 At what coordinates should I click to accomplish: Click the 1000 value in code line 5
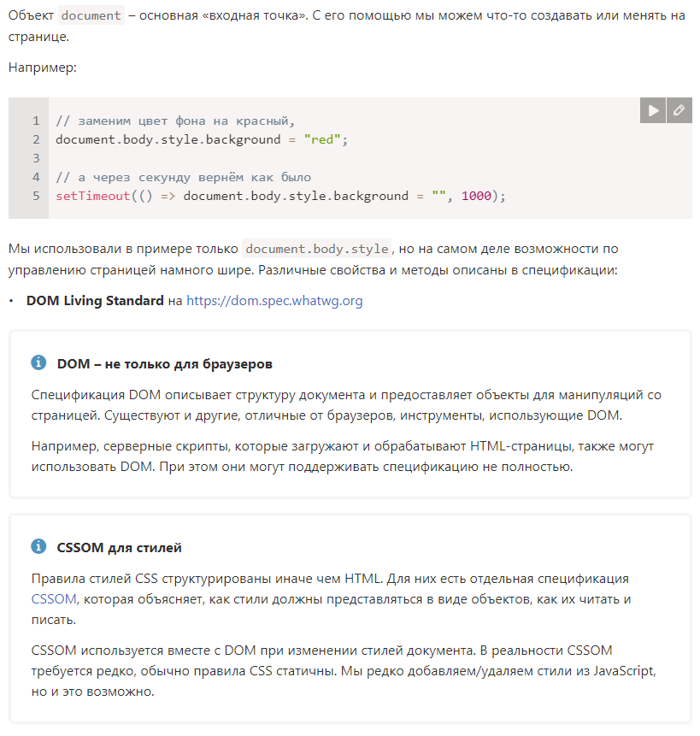coord(476,197)
